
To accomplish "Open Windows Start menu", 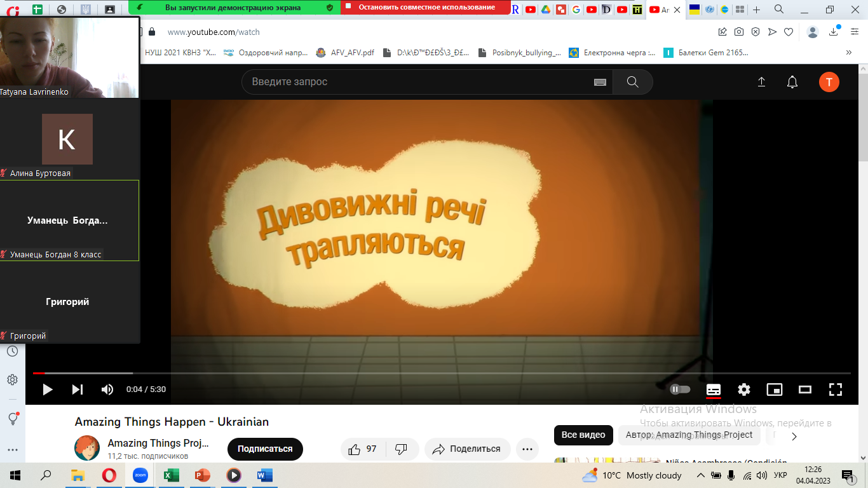I will [x=15, y=475].
